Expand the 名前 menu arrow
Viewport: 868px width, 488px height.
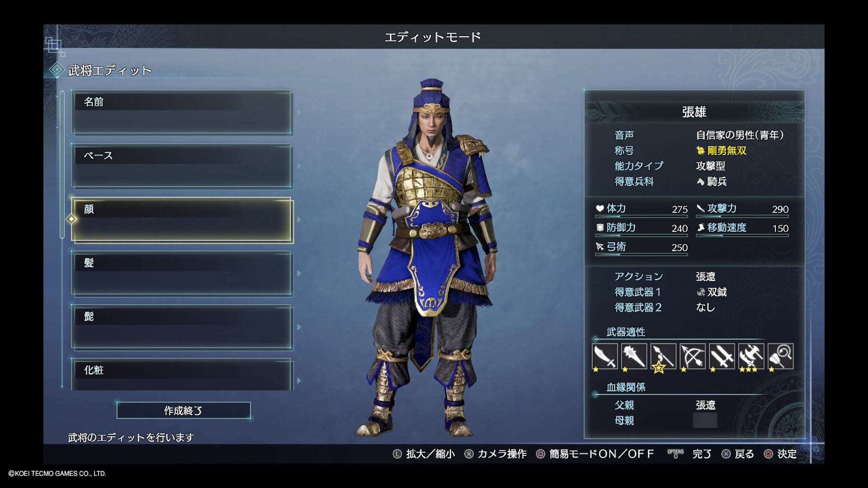click(x=299, y=113)
